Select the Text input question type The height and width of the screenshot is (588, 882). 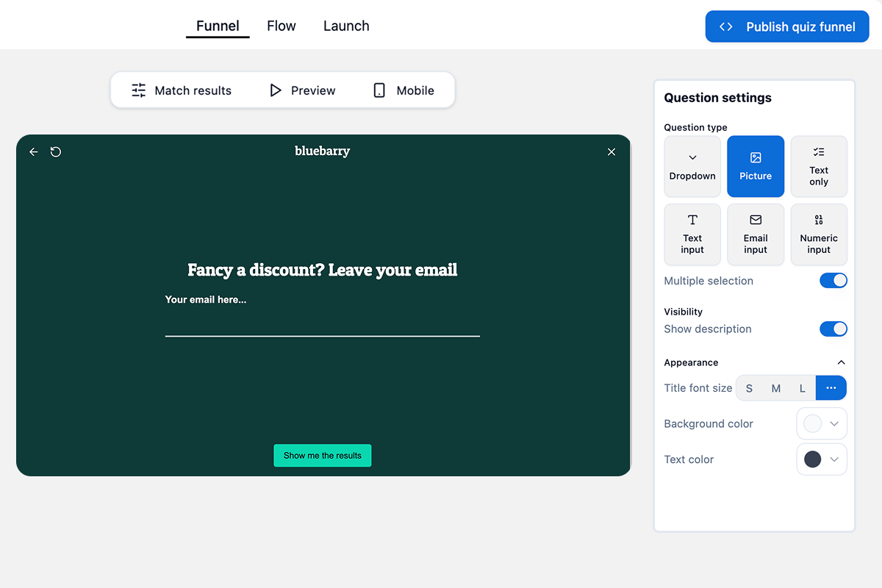[x=692, y=234]
